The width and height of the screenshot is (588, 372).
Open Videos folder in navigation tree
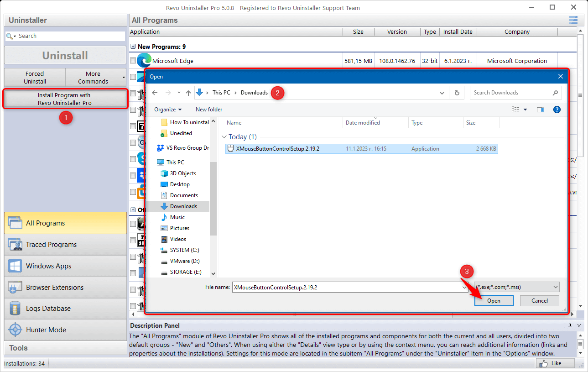pos(173,239)
